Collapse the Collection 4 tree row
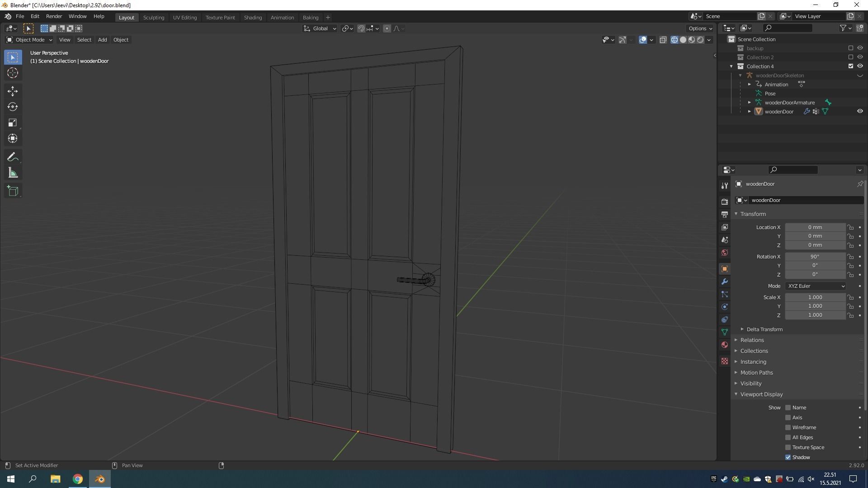Image resolution: width=868 pixels, height=488 pixels. point(731,66)
